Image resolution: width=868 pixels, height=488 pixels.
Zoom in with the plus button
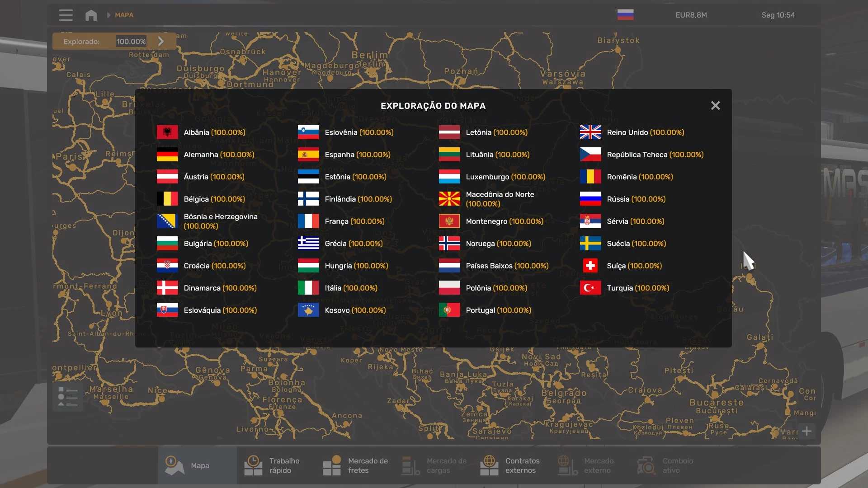pos(807,431)
